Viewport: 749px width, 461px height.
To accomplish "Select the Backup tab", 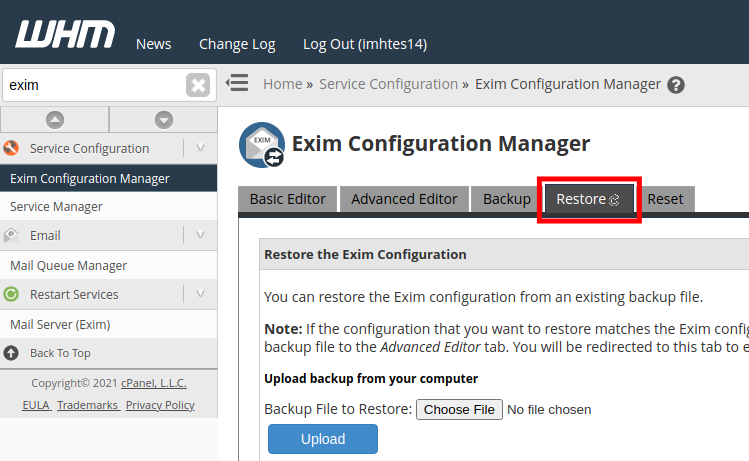I will coord(506,199).
